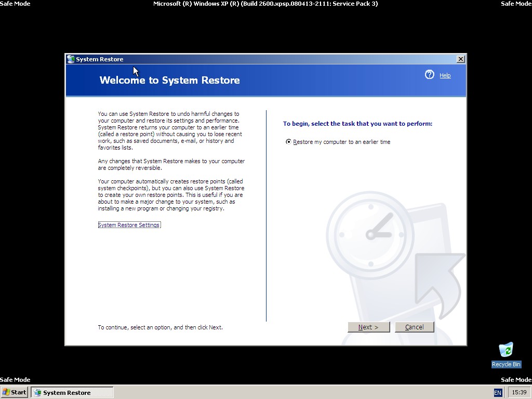Close the System Restore window

(x=460, y=59)
